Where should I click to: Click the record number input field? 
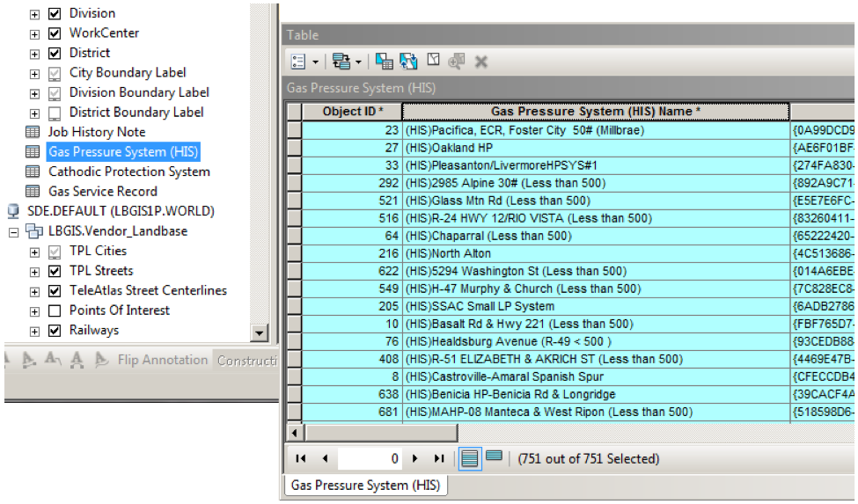pos(370,458)
